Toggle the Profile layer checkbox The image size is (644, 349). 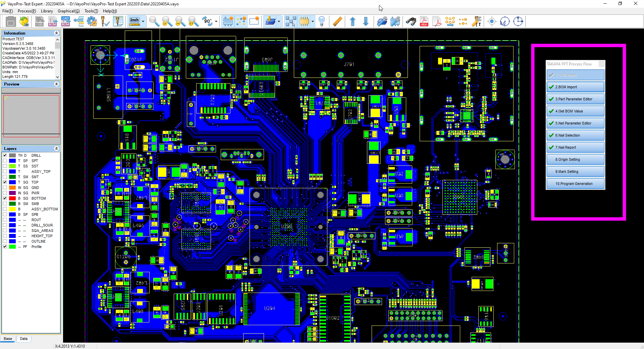click(5, 247)
